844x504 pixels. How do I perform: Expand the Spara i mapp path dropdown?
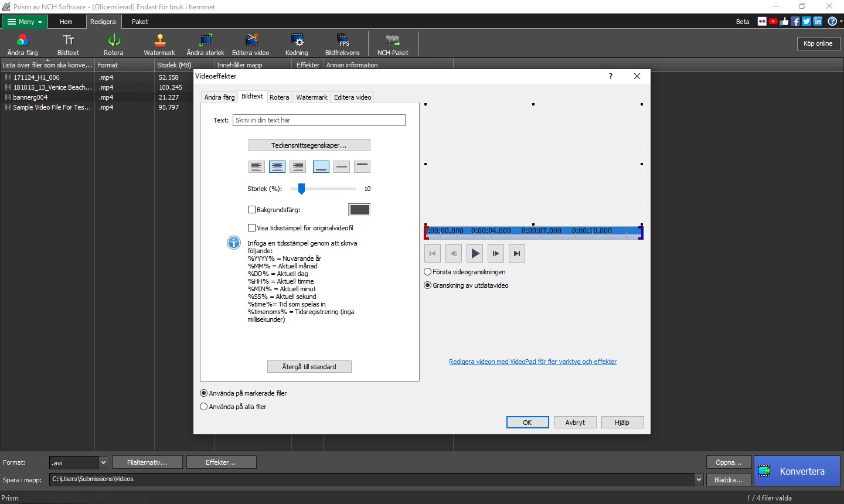point(699,479)
